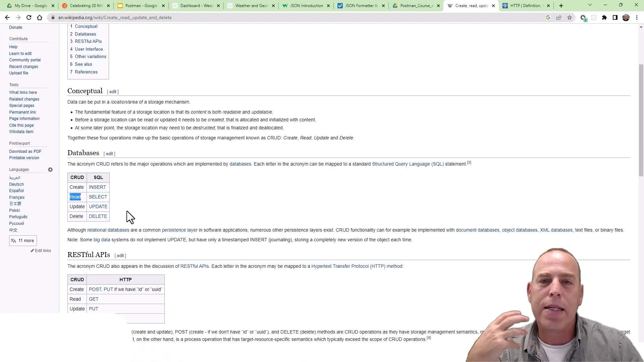Click the Chrome profile avatar
Image resolution: width=644 pixels, height=362 pixels.
click(x=626, y=17)
